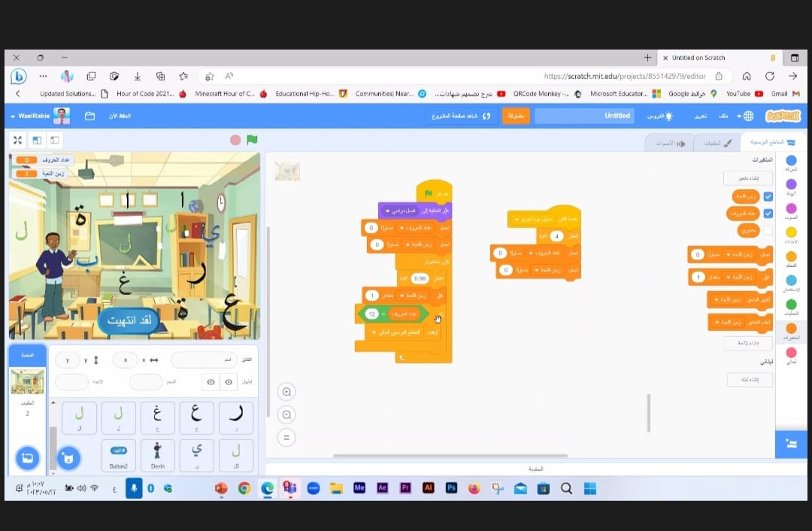Open the My Blocks (لبناتي) category
Viewport: 812px width, 531px height.
coord(791,355)
